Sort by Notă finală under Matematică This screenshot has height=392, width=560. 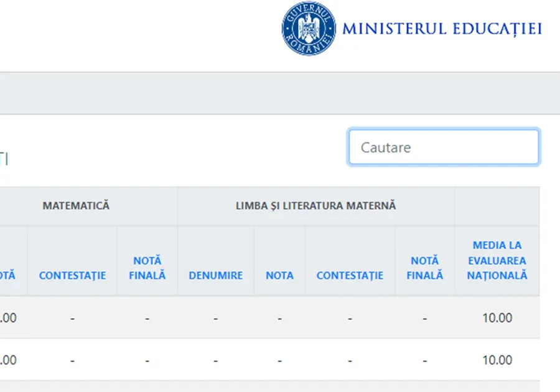tap(147, 268)
